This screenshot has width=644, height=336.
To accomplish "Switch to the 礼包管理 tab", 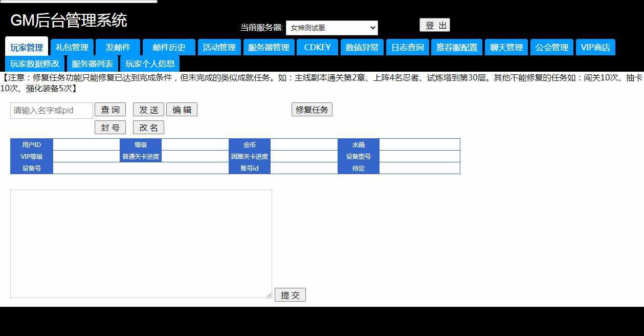I will (x=72, y=47).
